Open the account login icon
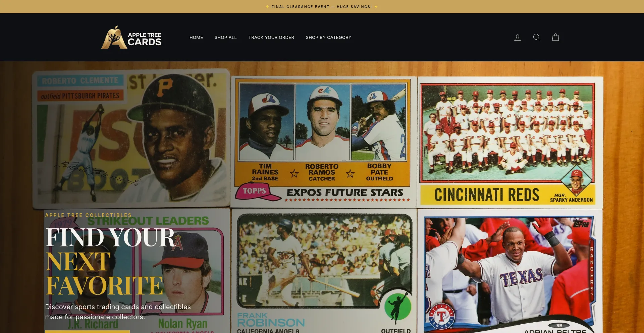Screen dimensions: 644x333 (x=518, y=38)
